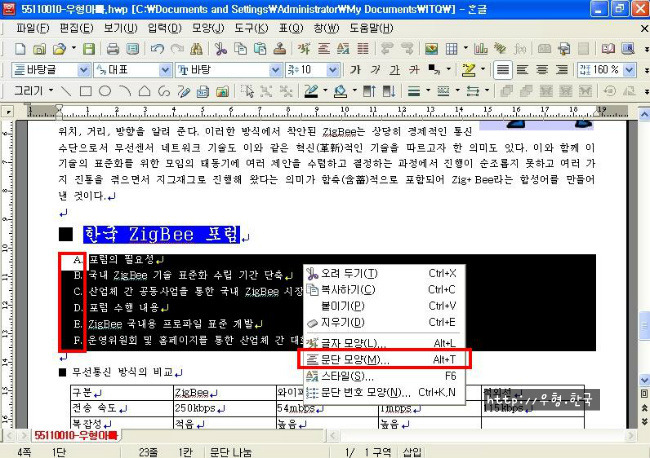Click the highlighter pen icon
Viewport: 650px width, 458px height.
[x=468, y=70]
